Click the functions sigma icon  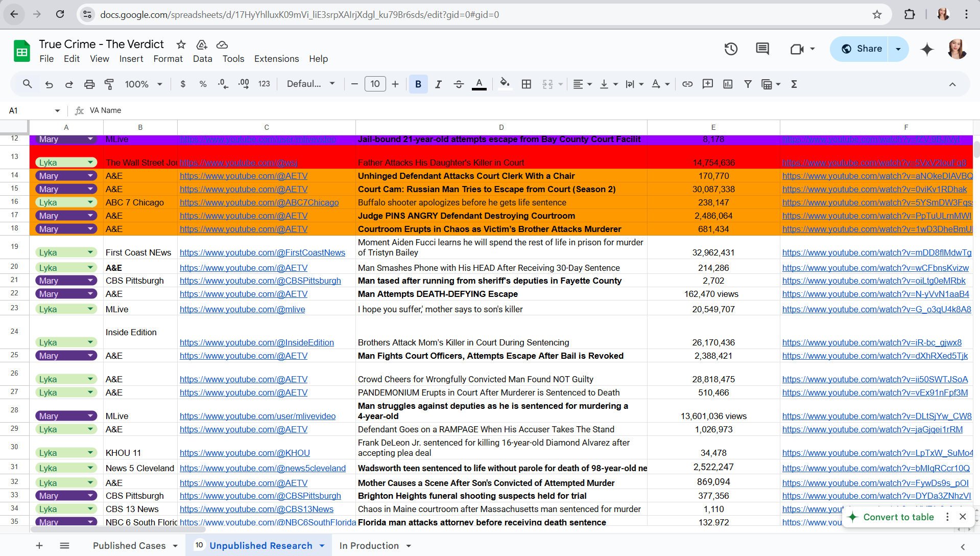[x=794, y=84]
